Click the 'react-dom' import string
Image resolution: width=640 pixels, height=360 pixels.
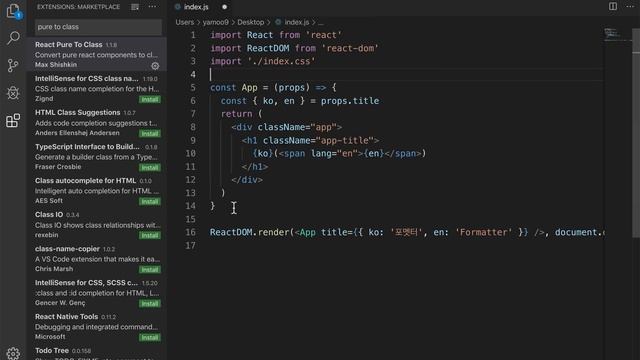(350, 48)
